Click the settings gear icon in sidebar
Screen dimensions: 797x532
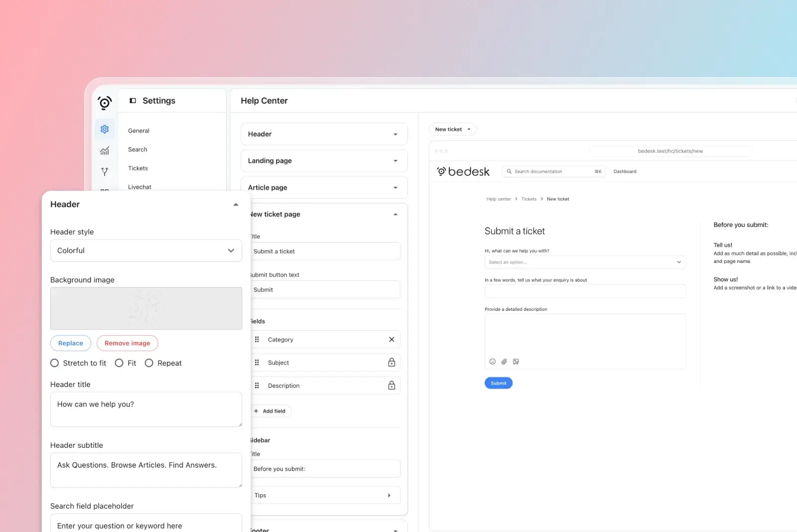105,130
